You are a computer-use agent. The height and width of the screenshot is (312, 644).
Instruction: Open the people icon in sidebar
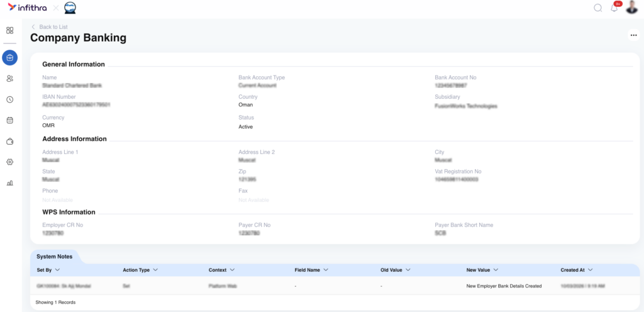(x=9, y=79)
